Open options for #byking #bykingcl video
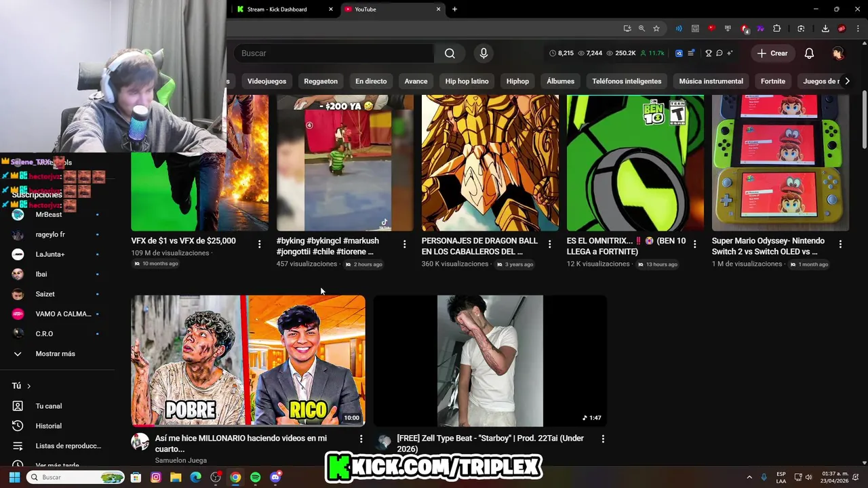This screenshot has height=488, width=868. click(404, 244)
